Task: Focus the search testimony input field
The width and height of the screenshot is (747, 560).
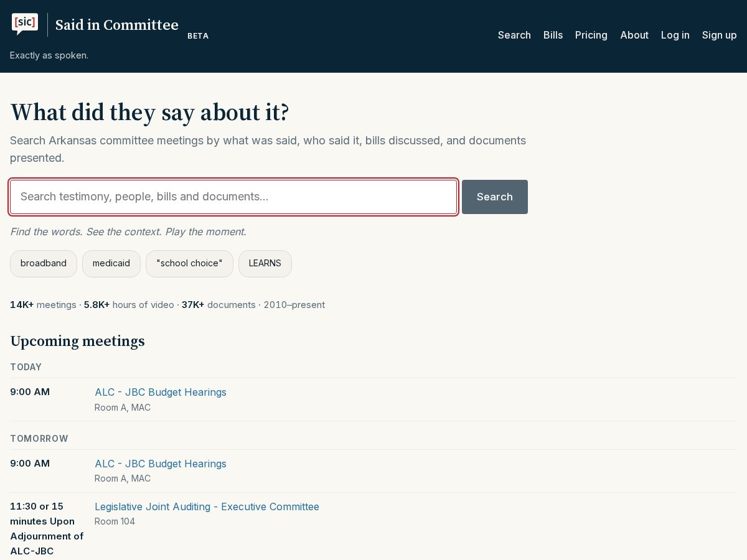Action: (233, 197)
